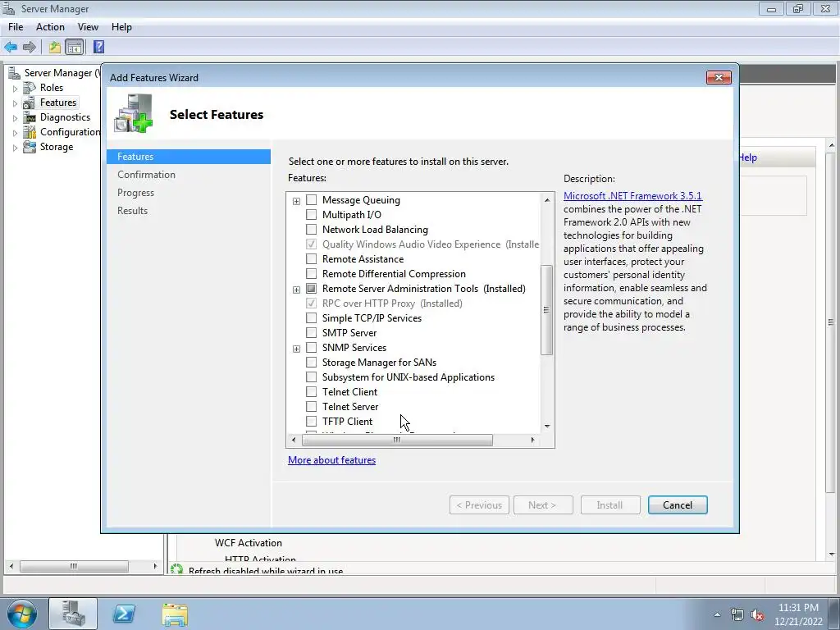Select the Confirmation wizard step
This screenshot has width=840, height=630.
[146, 175]
